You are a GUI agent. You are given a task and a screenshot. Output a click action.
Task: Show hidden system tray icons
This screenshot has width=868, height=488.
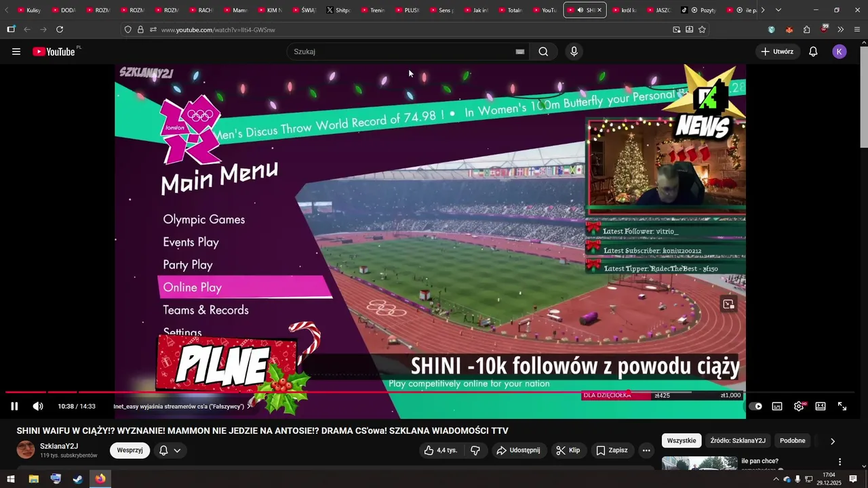click(776, 479)
